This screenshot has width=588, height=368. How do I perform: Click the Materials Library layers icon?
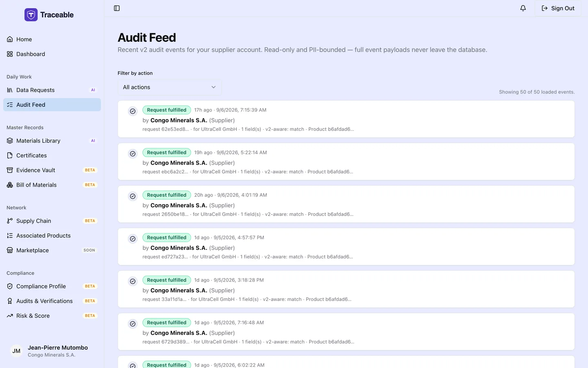coord(10,141)
